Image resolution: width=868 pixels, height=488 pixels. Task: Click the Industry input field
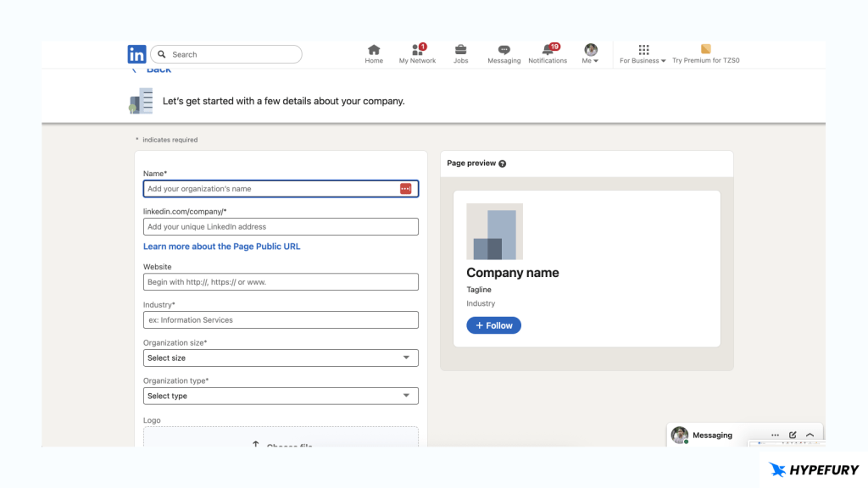coord(281,320)
